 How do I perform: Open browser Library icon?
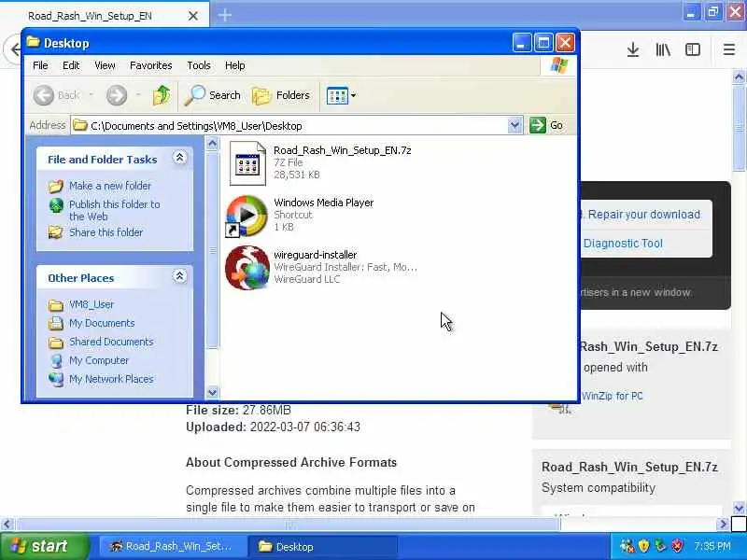point(663,49)
